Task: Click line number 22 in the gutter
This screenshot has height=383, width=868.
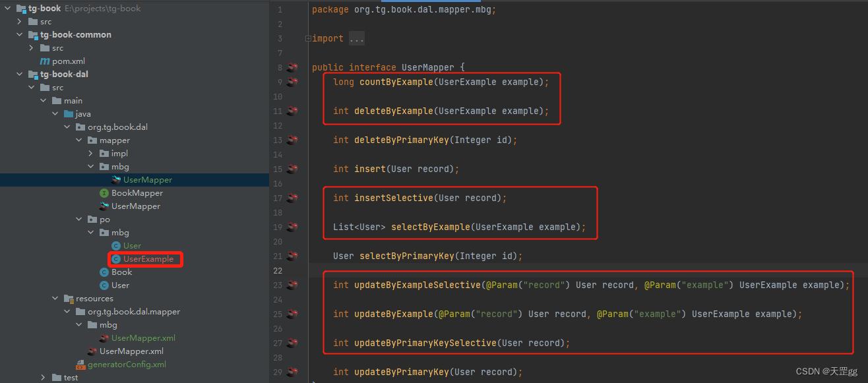Action: tap(278, 270)
